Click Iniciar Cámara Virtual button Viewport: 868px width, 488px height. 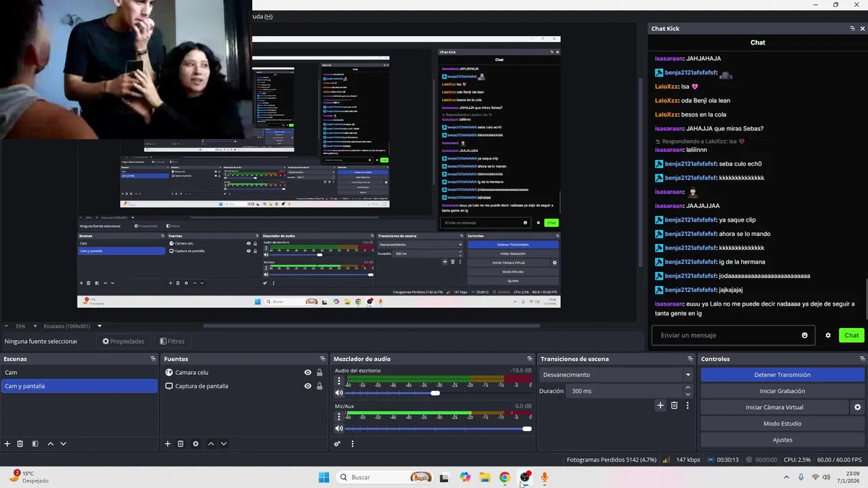coord(774,407)
